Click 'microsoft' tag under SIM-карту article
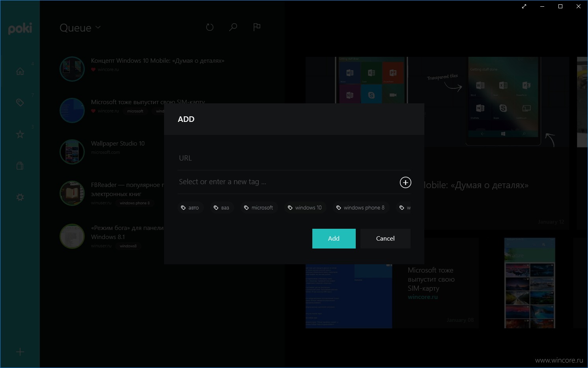Image resolution: width=588 pixels, height=368 pixels. (x=135, y=111)
